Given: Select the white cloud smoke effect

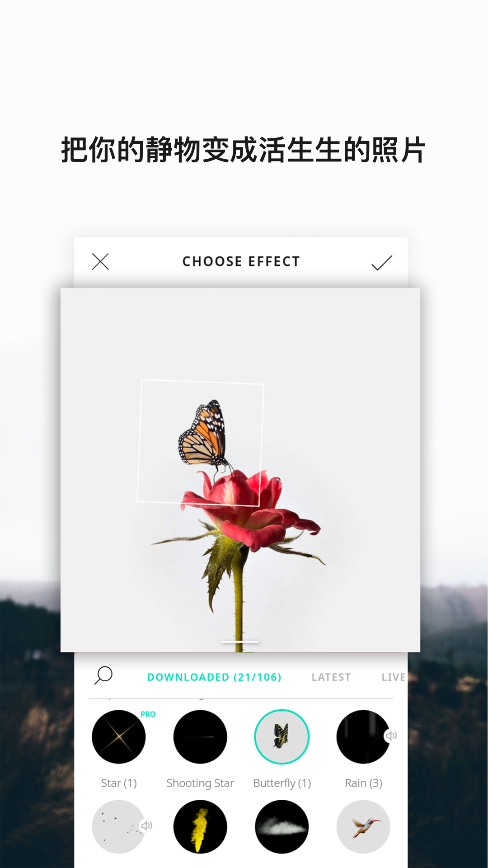Looking at the screenshot, I should pos(282,827).
